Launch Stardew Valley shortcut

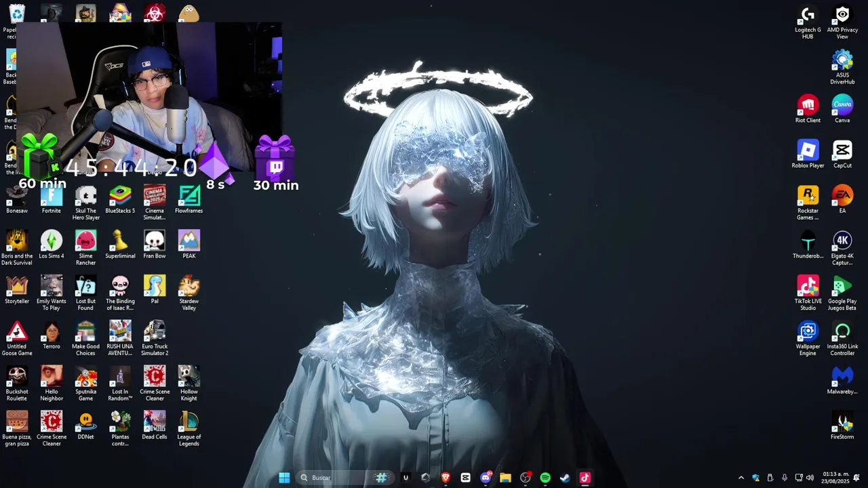coord(189,293)
